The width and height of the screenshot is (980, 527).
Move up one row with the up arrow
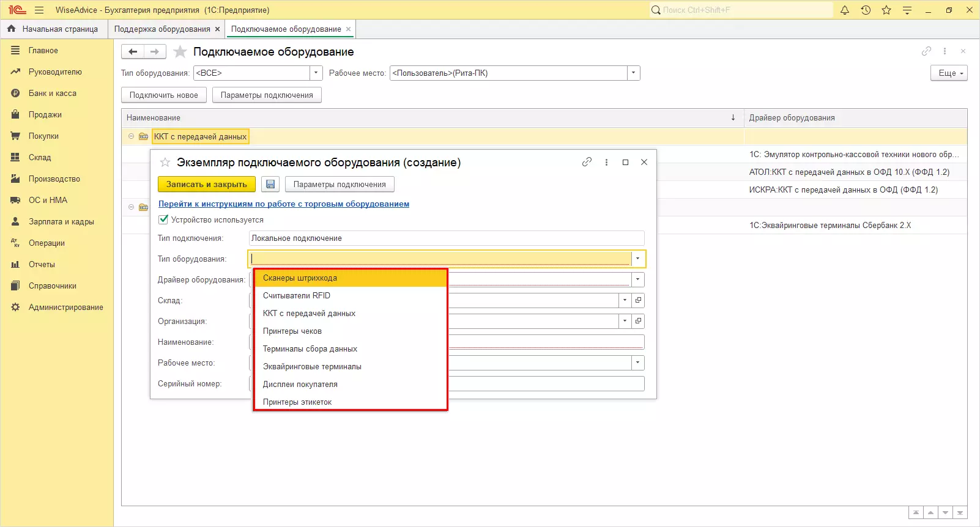point(930,512)
